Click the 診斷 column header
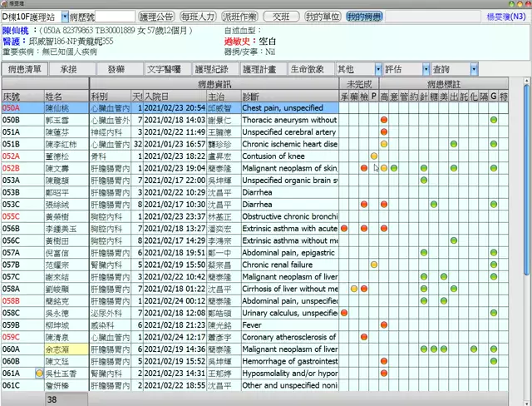The width and height of the screenshot is (532, 406). tap(290, 97)
